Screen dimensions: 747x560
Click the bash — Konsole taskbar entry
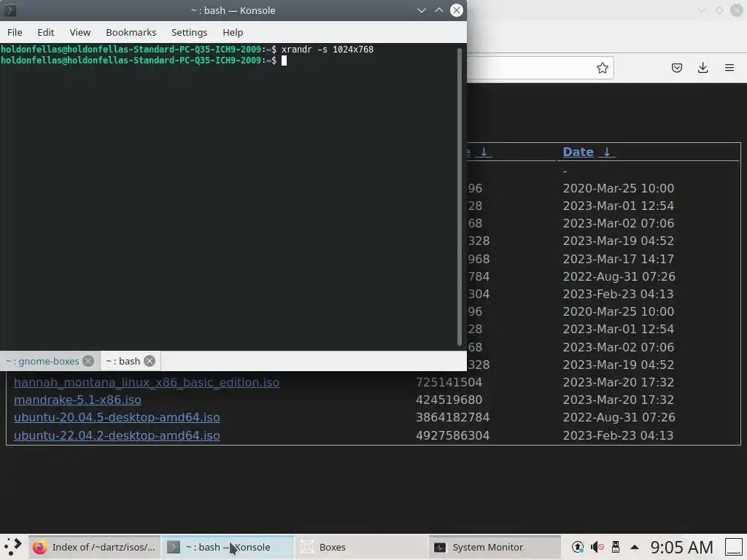[228, 547]
